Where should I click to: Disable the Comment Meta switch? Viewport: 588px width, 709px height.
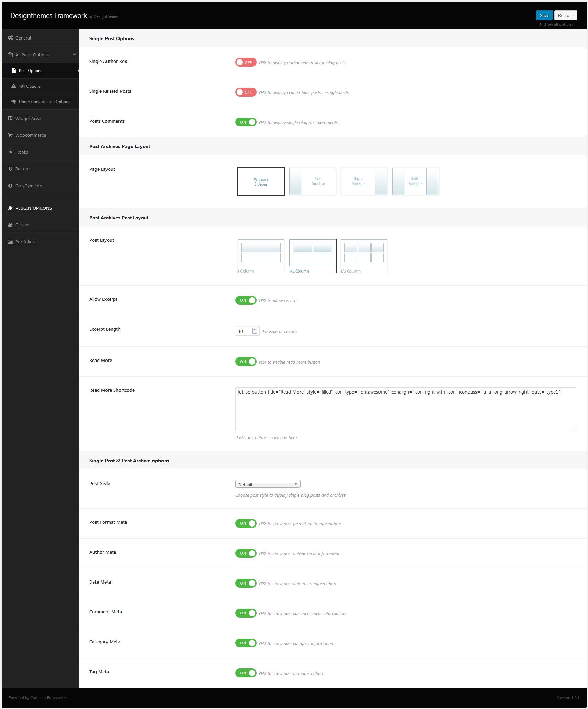pos(246,613)
